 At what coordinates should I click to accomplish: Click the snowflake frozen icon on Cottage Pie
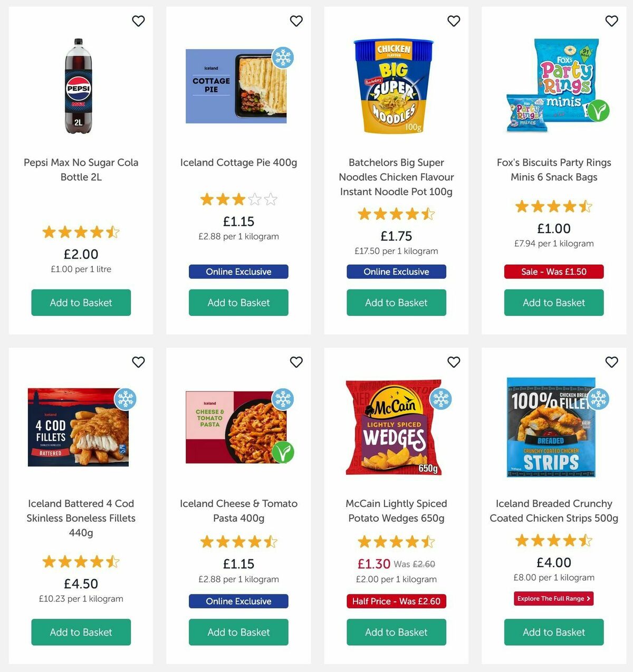tap(283, 58)
